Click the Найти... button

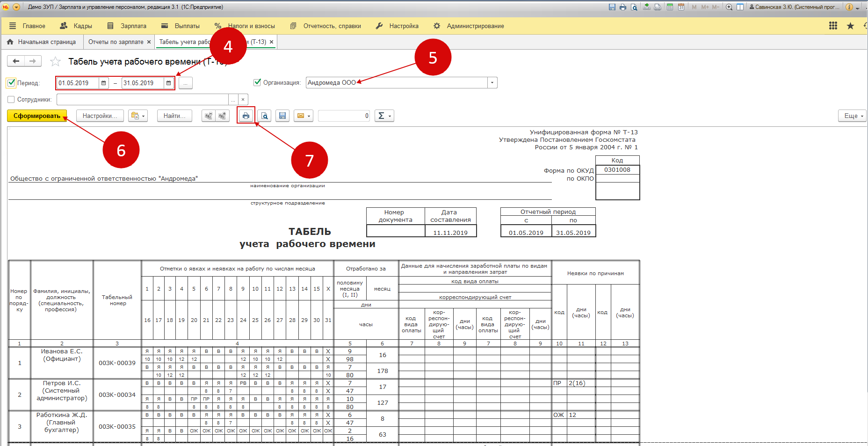pos(174,116)
